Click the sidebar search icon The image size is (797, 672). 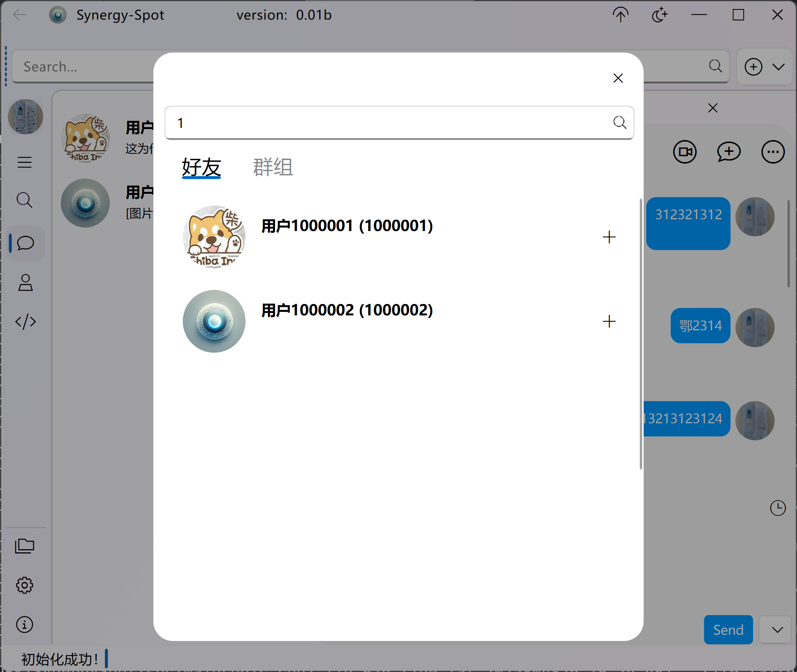(25, 200)
